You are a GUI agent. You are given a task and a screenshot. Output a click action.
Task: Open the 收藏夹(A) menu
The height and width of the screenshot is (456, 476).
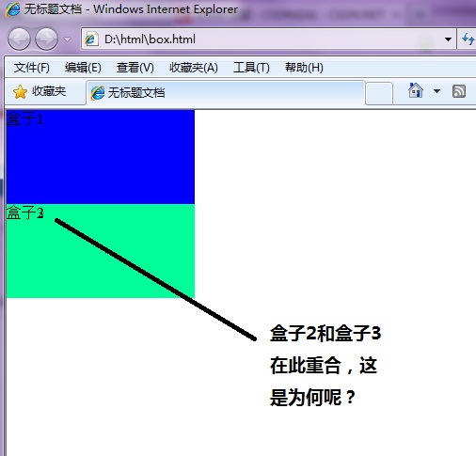[194, 68]
